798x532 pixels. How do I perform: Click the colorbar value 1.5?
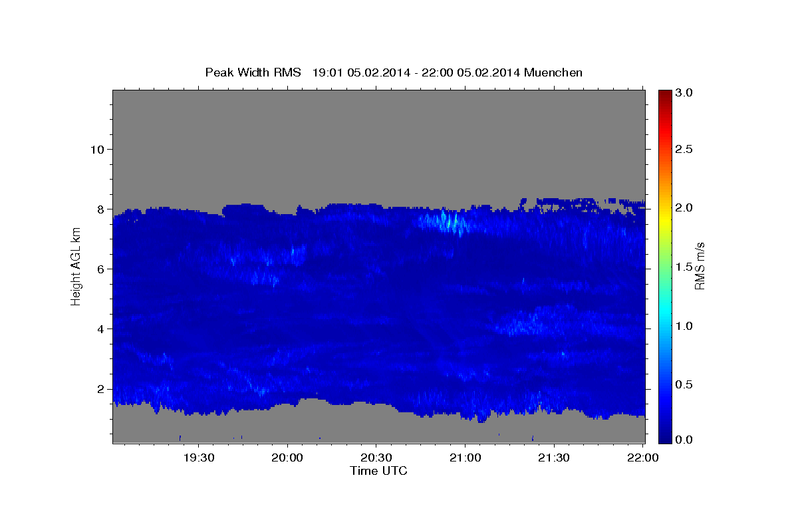(x=685, y=267)
